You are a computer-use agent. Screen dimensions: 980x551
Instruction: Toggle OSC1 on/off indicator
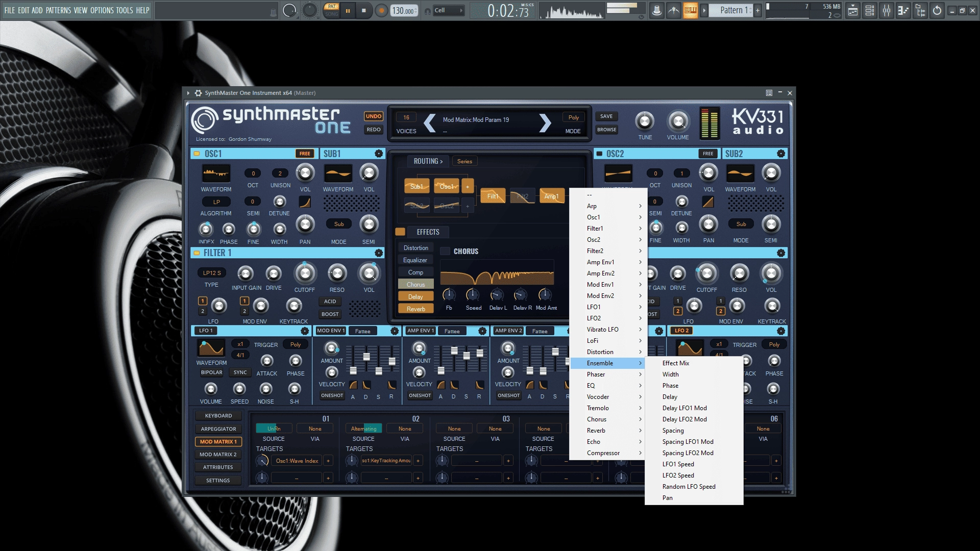[x=197, y=154]
